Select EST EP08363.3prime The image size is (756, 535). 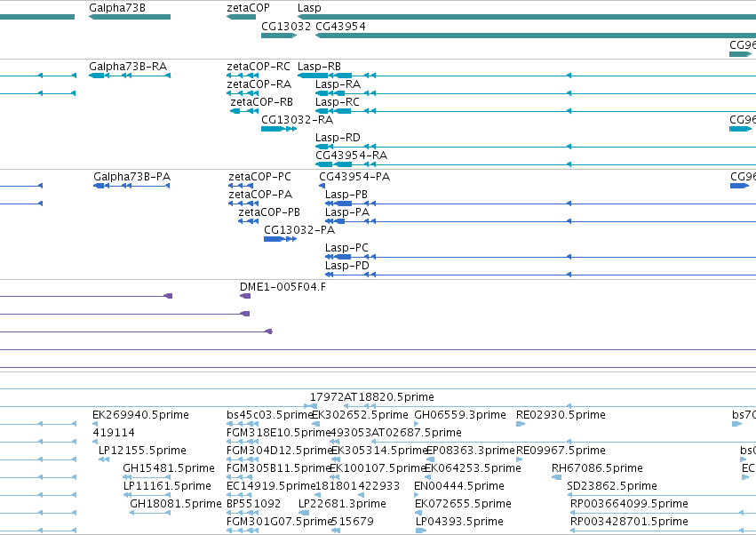click(471, 451)
